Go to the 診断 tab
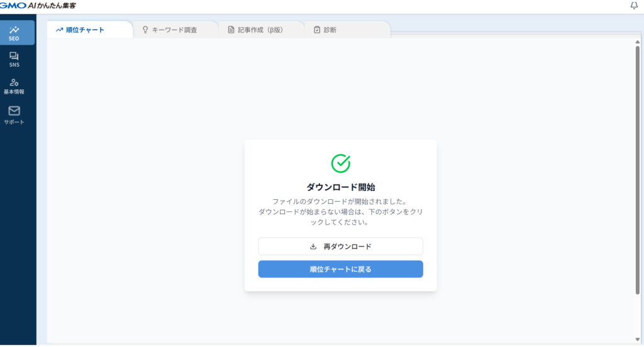The image size is (644, 347). pyautogui.click(x=330, y=30)
